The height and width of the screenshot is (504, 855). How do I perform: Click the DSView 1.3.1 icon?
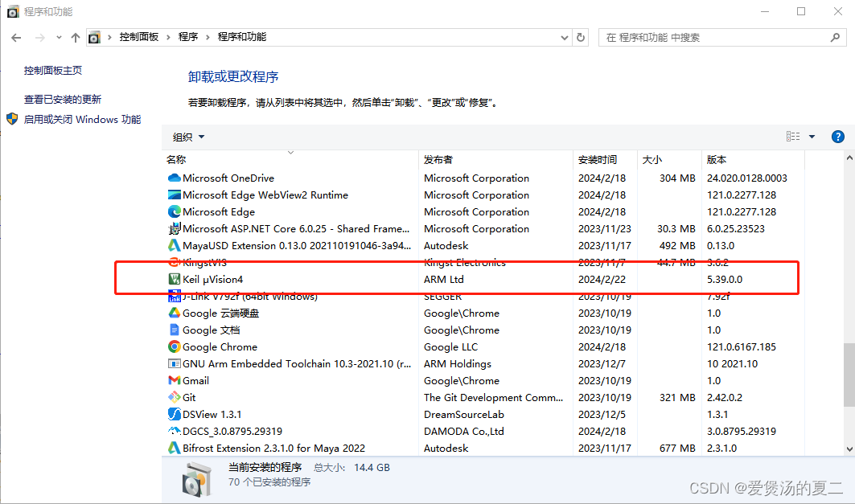pos(174,415)
